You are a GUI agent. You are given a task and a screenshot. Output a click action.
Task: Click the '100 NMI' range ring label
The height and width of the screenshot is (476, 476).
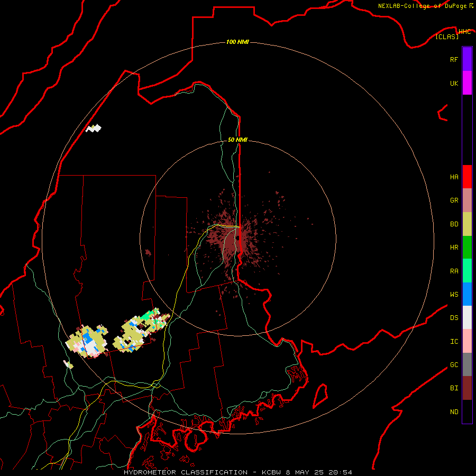click(237, 42)
